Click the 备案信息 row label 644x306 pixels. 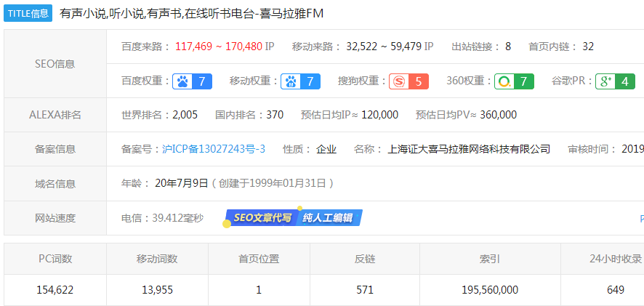click(55, 149)
